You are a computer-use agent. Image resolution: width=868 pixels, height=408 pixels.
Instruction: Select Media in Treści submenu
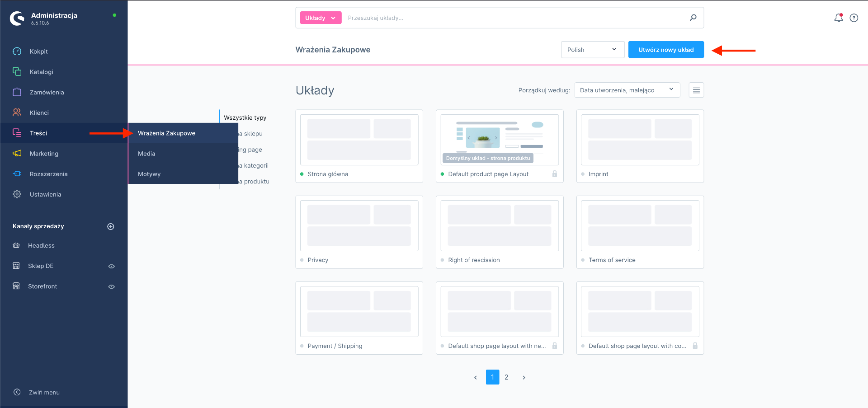tap(146, 154)
